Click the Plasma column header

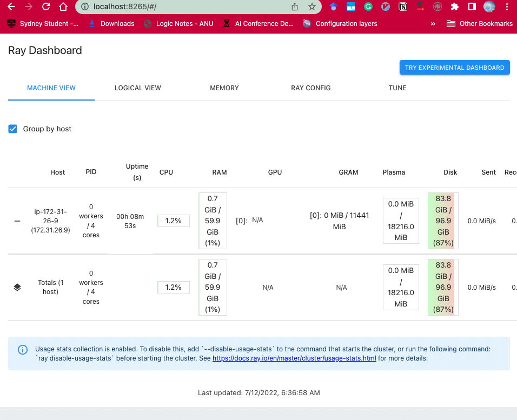pyautogui.click(x=394, y=172)
